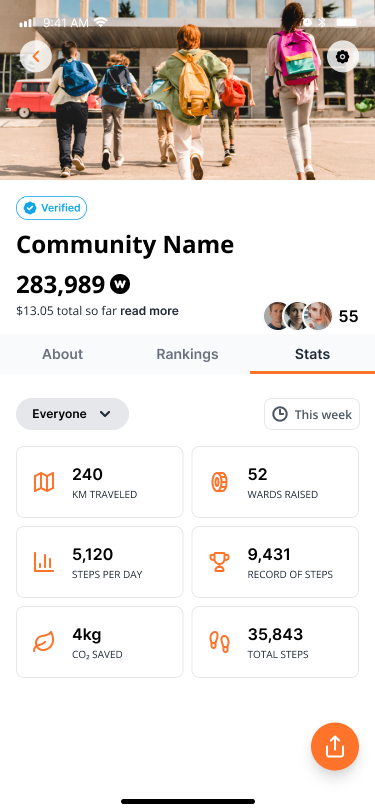This screenshot has width=375, height=812.
Task: Click the coin icon for Wards Raised
Action: (220, 482)
